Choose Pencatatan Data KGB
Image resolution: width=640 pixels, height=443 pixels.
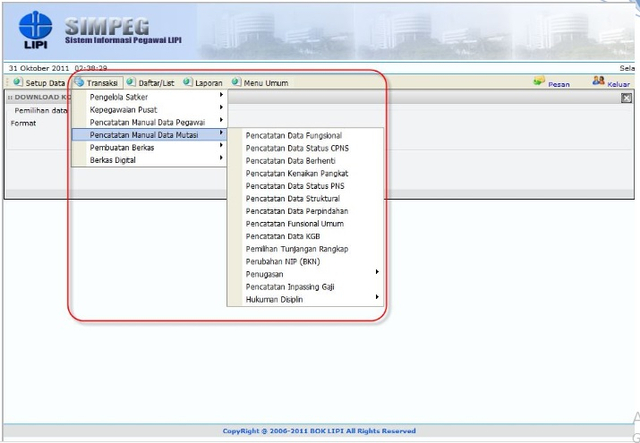coord(282,236)
